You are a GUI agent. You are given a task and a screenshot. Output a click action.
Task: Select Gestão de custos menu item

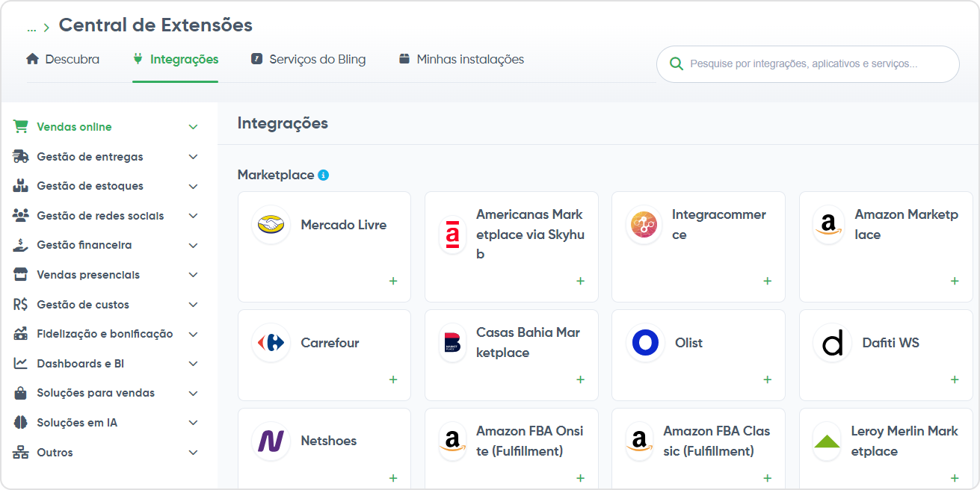105,305
